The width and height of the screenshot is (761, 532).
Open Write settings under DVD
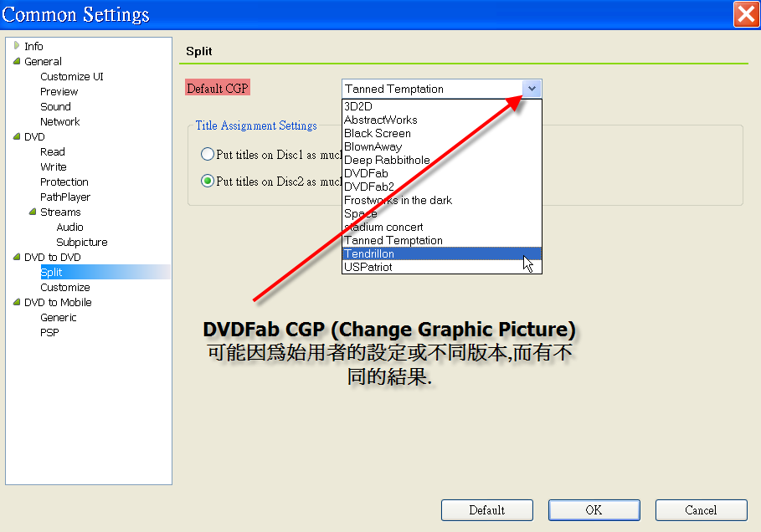54,166
